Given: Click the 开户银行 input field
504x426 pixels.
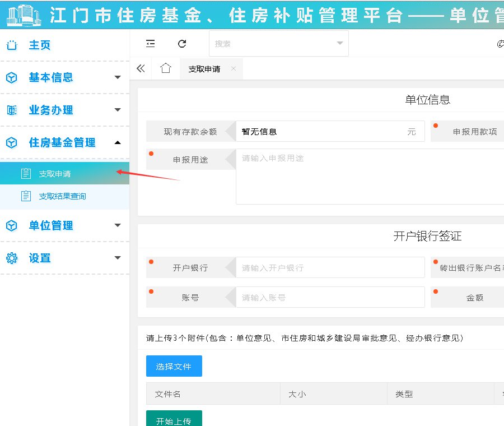Looking at the screenshot, I should 330,268.
